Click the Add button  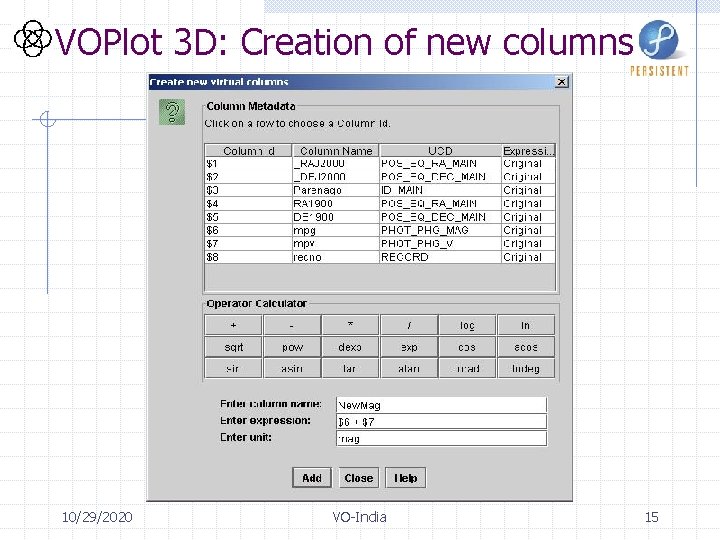312,478
